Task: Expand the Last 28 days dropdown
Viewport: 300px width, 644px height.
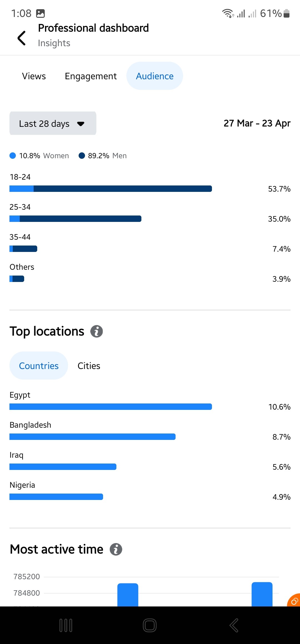Action: click(53, 123)
